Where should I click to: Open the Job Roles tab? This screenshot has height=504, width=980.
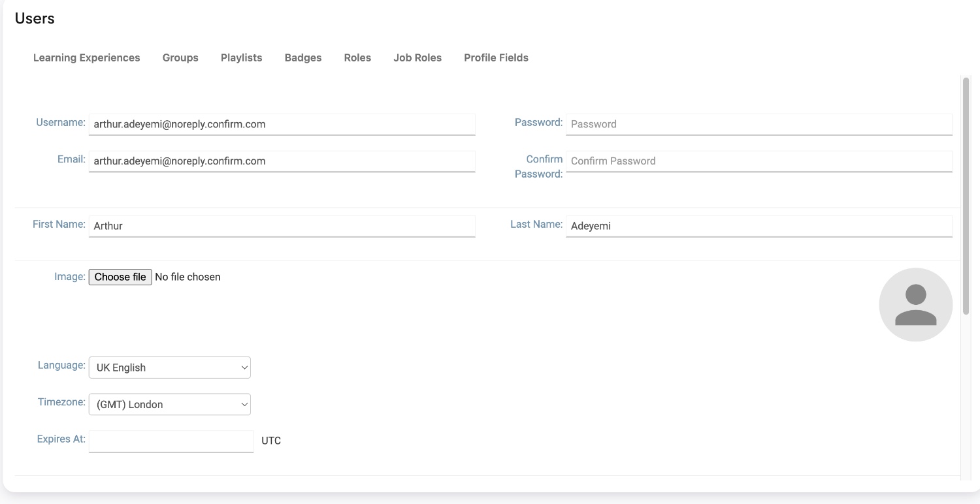click(x=417, y=57)
